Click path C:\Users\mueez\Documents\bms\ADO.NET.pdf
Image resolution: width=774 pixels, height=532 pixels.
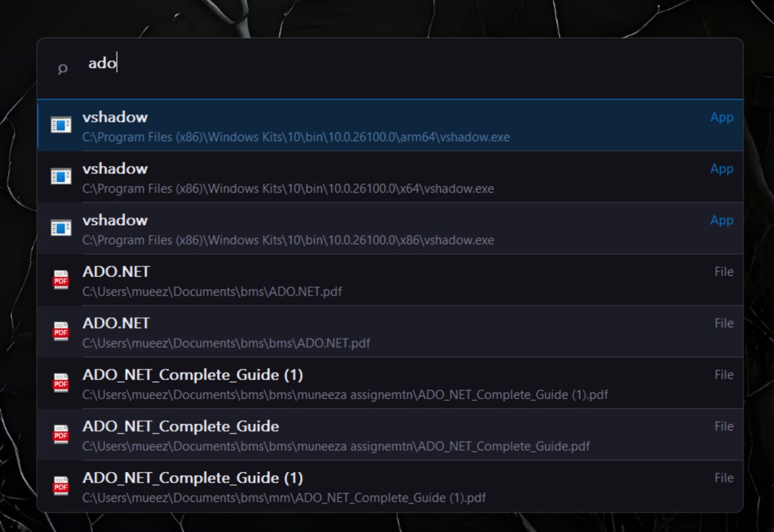(212, 292)
